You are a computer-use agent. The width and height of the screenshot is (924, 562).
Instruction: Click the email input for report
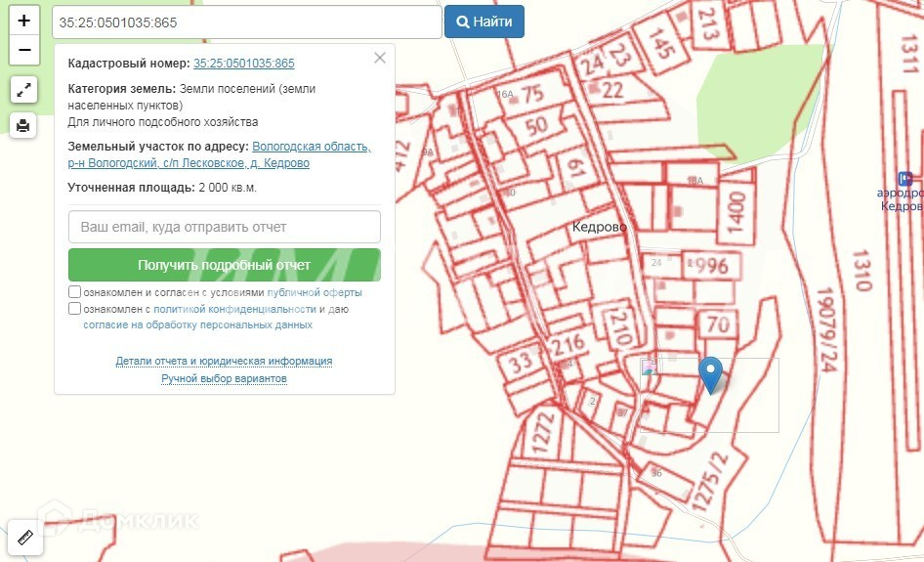click(224, 227)
